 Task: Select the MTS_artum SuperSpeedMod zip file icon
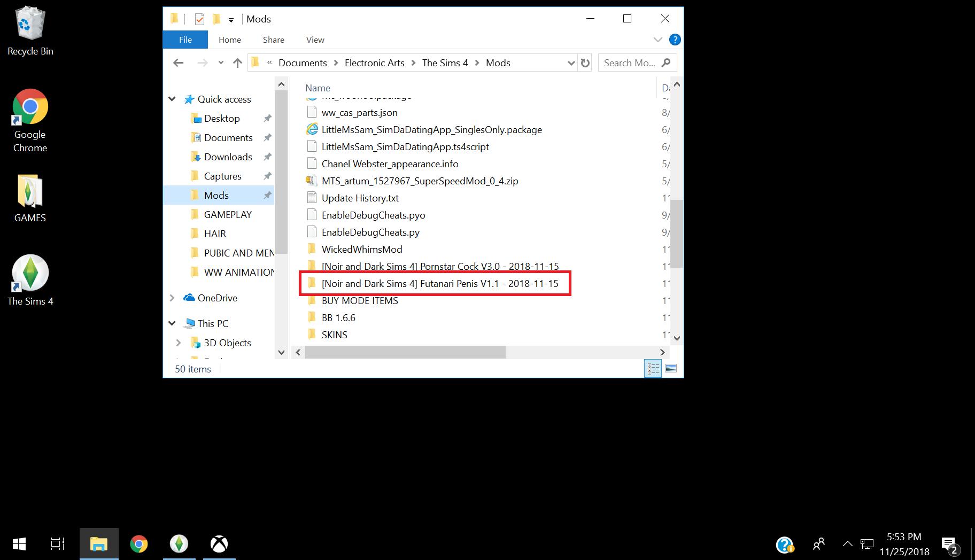coord(312,181)
